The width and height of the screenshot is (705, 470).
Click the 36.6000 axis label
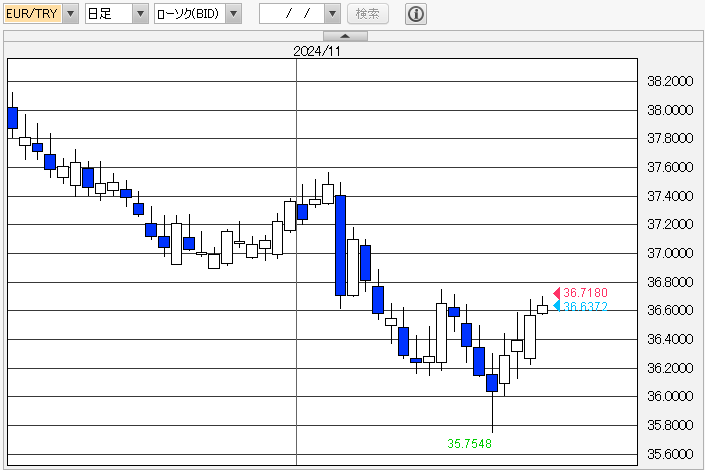(x=670, y=310)
